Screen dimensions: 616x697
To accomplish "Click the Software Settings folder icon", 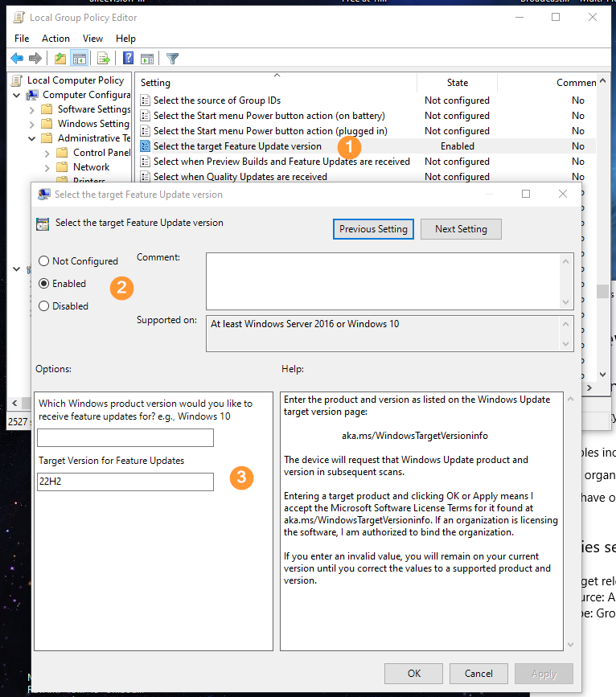I will click(x=47, y=109).
